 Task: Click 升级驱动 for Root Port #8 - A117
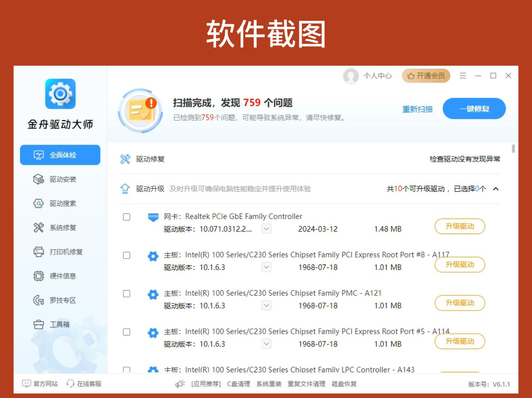[x=460, y=264]
